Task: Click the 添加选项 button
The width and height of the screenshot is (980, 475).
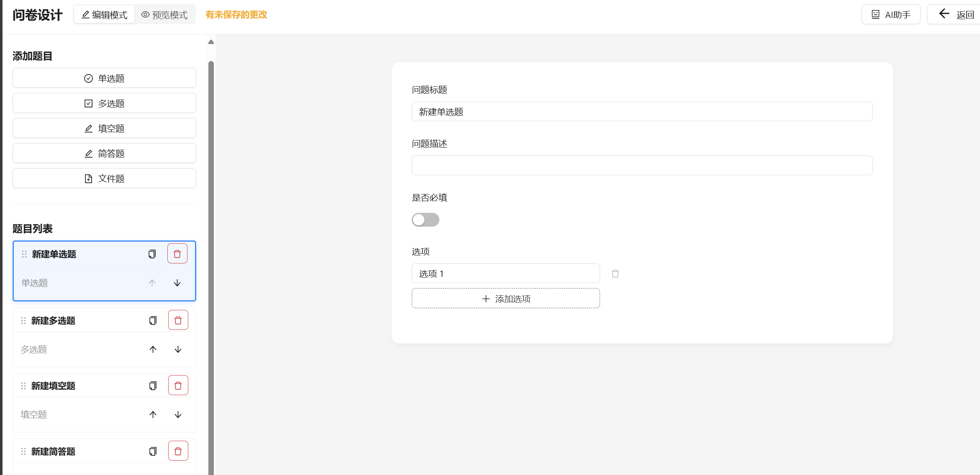Action: click(505, 299)
